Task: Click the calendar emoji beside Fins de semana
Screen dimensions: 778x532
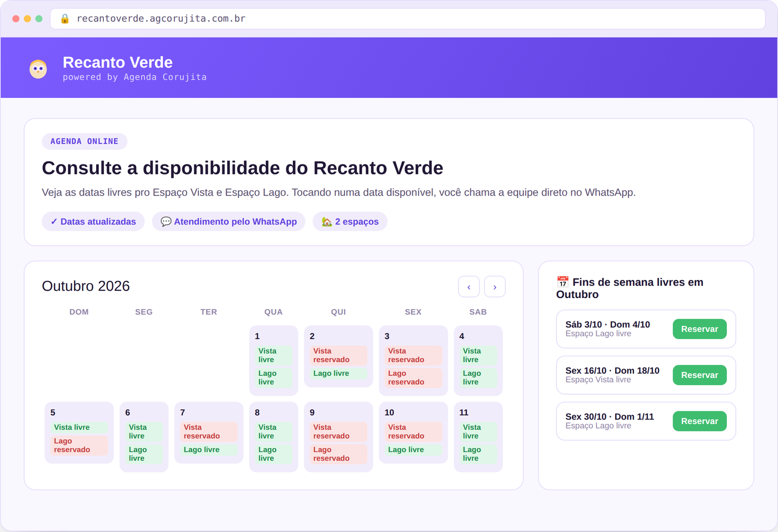Action: tap(562, 282)
